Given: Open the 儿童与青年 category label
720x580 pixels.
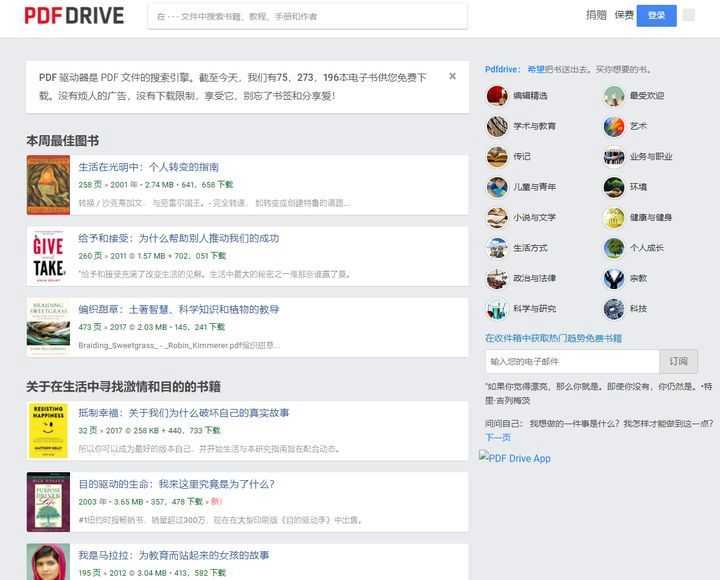Looking at the screenshot, I should pos(534,187).
